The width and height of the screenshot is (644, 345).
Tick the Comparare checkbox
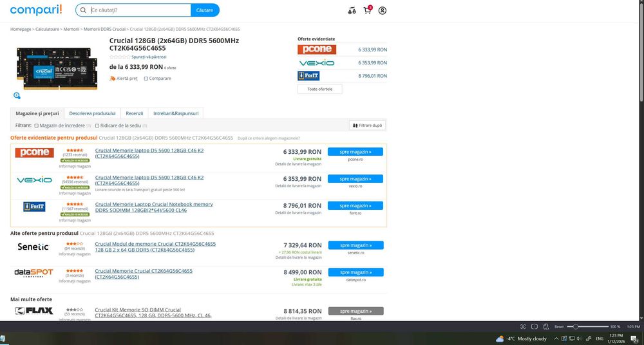146,79
